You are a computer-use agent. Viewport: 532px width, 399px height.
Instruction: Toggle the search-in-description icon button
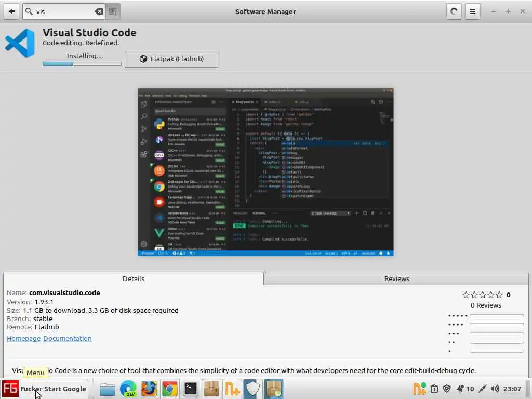click(x=113, y=11)
